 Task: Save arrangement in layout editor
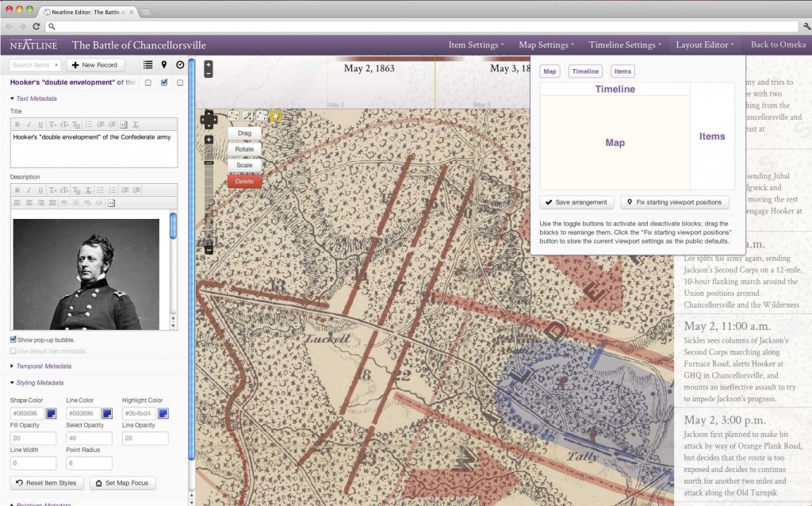click(576, 202)
